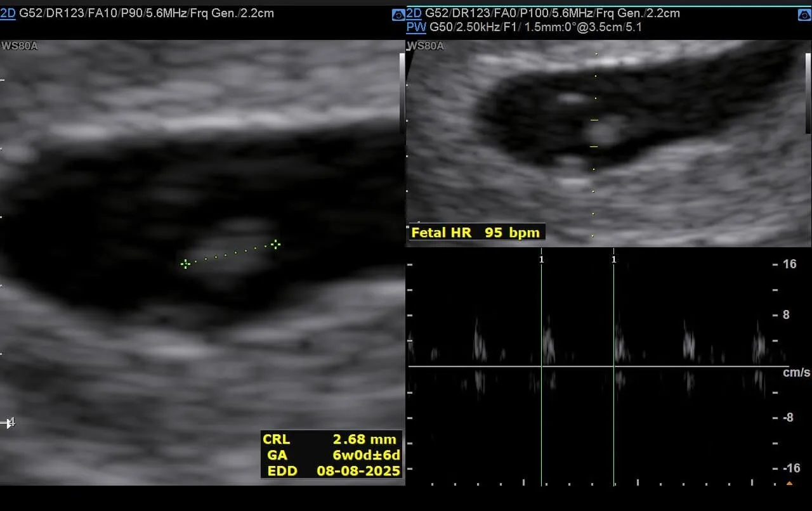This screenshot has height=511, width=812.
Task: Select the left CRL caliper cross marker
Action: coord(185,264)
